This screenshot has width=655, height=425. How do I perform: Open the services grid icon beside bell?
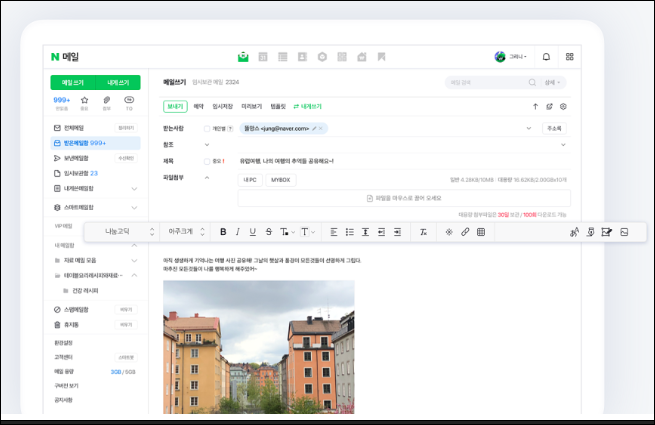tap(569, 57)
